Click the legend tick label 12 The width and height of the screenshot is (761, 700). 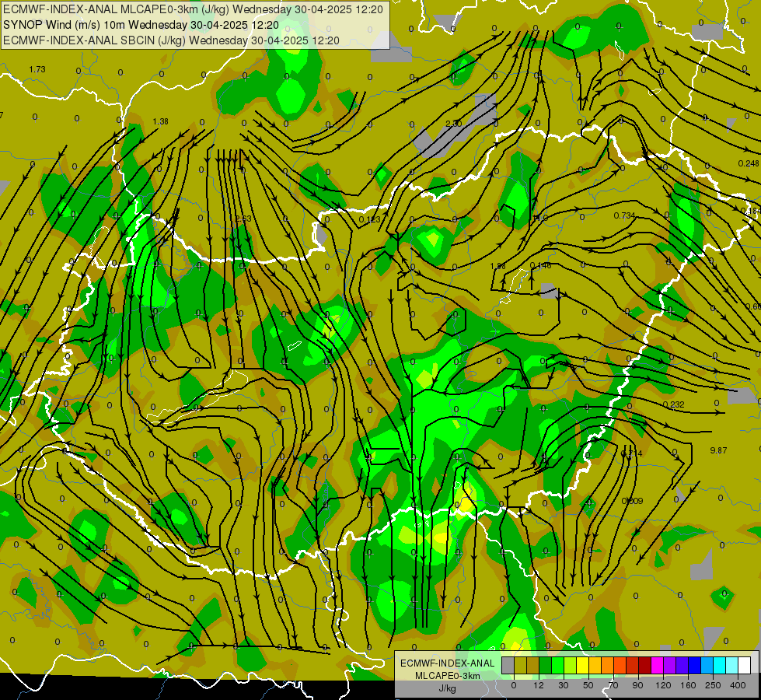[x=539, y=685]
